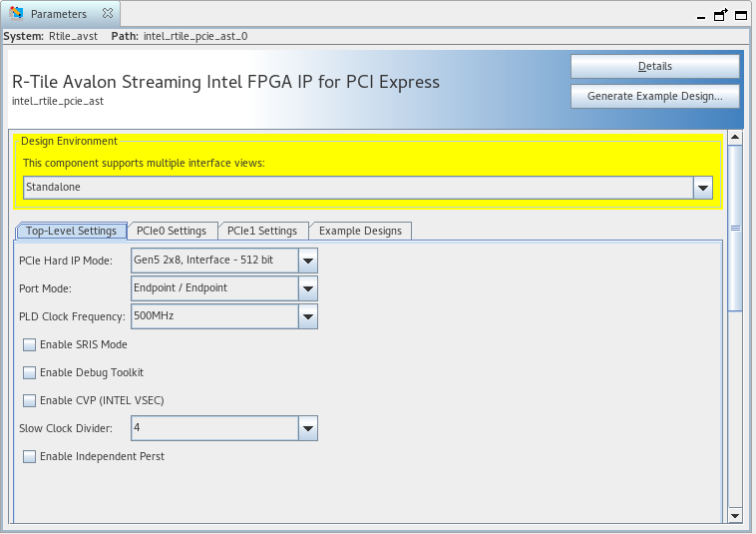Viewport: 756px width, 534px height.
Task: Close the Parameters tab
Action: [108, 15]
